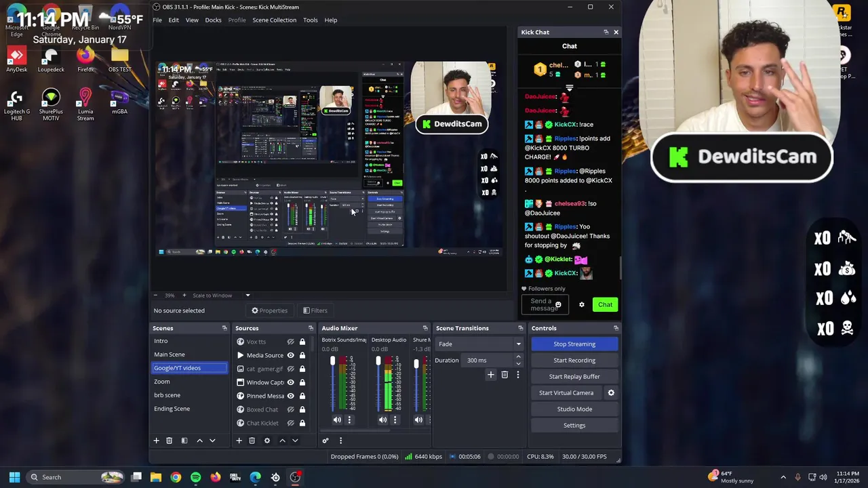Open the Edit menu
868x488 pixels.
coord(174,20)
